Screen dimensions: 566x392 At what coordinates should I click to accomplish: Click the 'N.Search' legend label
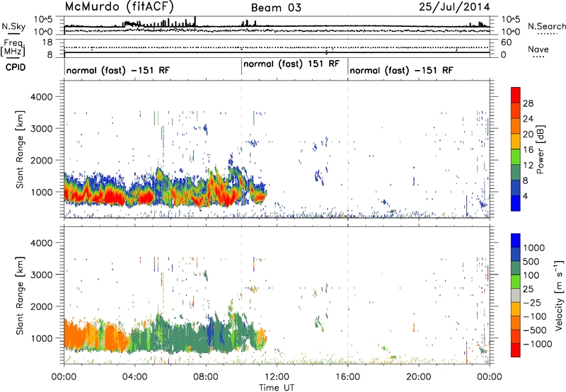pos(546,26)
